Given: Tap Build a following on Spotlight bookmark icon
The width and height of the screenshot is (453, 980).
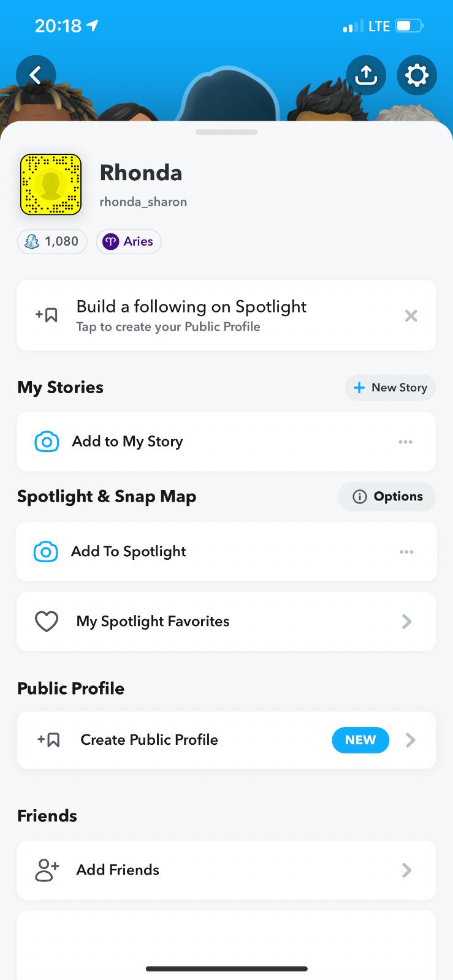Looking at the screenshot, I should [x=47, y=315].
